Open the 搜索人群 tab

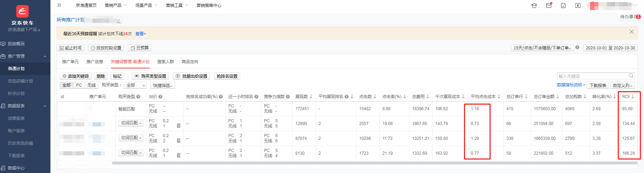(165, 62)
